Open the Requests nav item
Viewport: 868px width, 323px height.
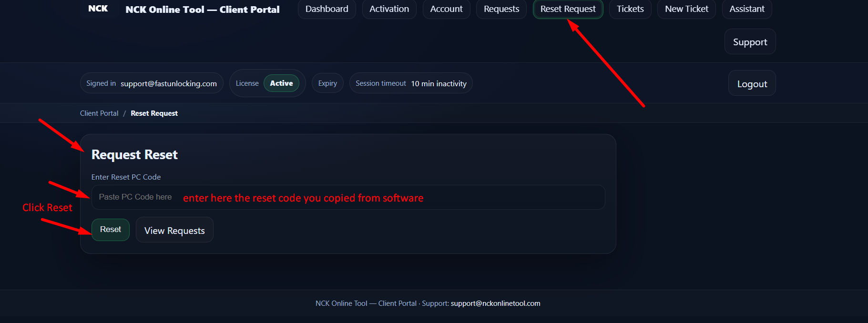click(x=501, y=9)
